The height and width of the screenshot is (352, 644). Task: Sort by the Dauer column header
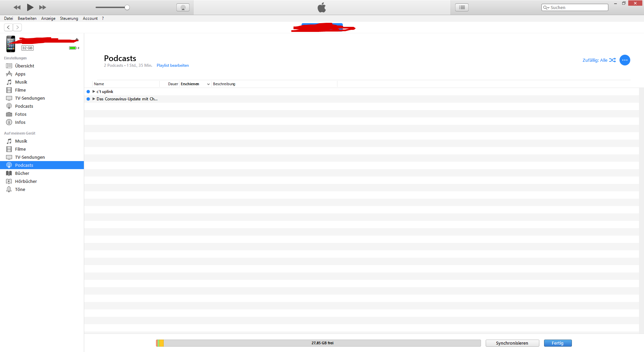click(x=170, y=84)
